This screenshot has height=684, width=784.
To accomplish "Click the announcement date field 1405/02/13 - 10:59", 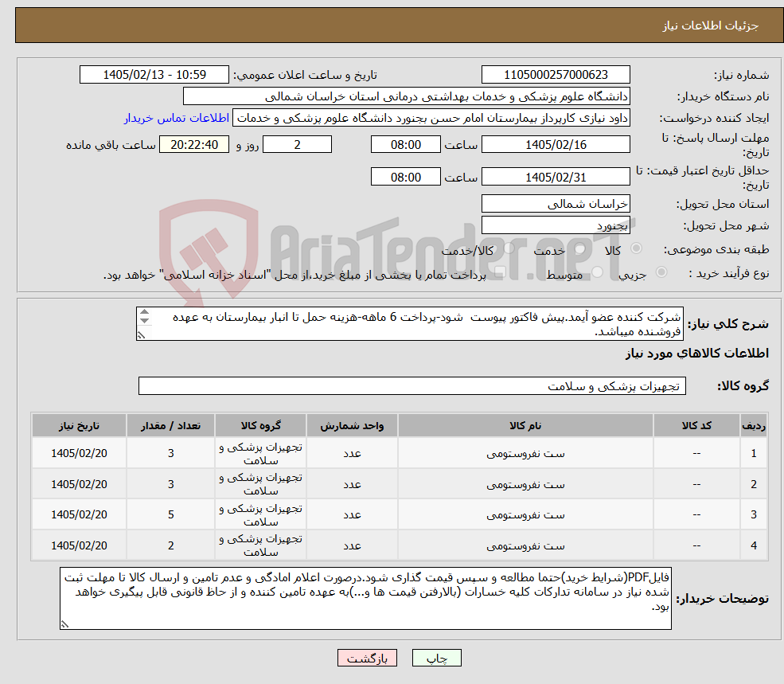I will pyautogui.click(x=154, y=75).
